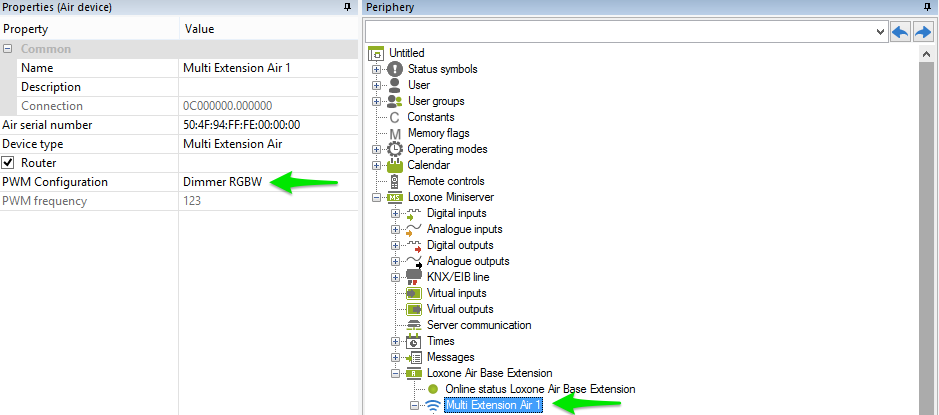Viewport: 939px width, 415px height.
Task: Click inside the Periphery search field
Action: click(620, 32)
